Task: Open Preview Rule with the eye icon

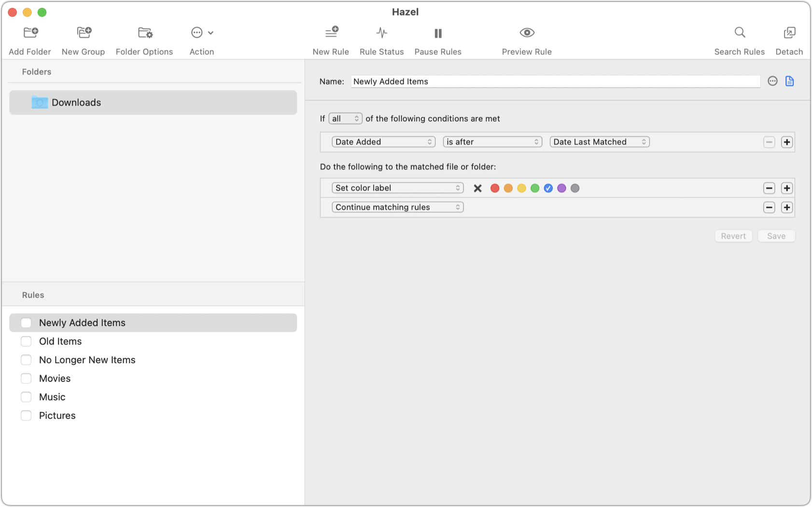Action: 527,33
